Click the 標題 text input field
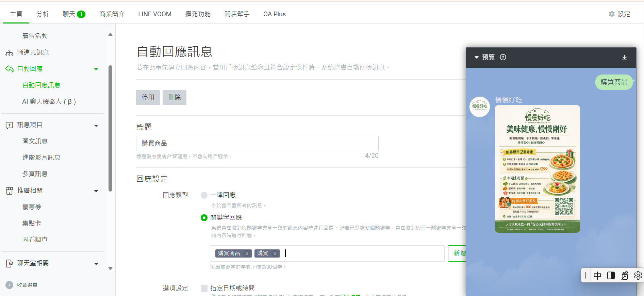 tap(257, 143)
